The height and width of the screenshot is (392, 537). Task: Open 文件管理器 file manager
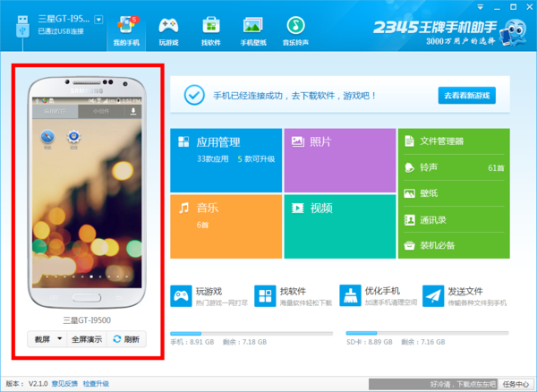click(x=453, y=141)
